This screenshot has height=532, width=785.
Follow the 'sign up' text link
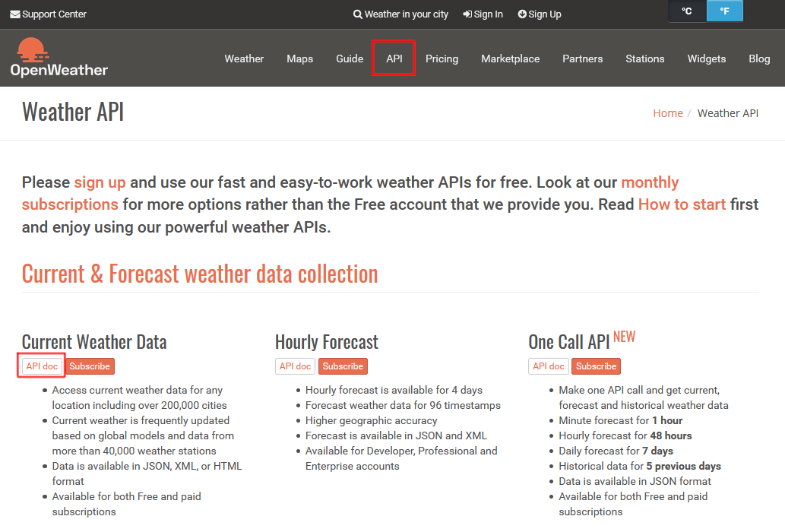[x=100, y=182]
